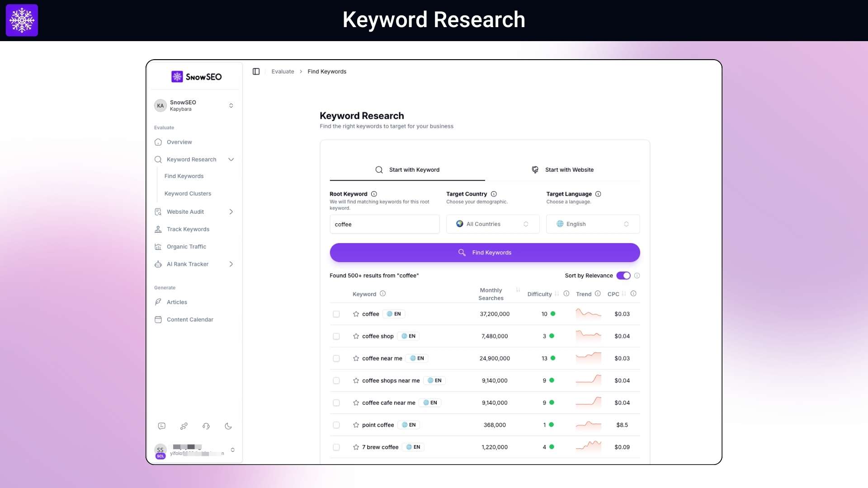Click the feedback chat bubble icon
The width and height of the screenshot is (868, 488).
[x=161, y=426]
